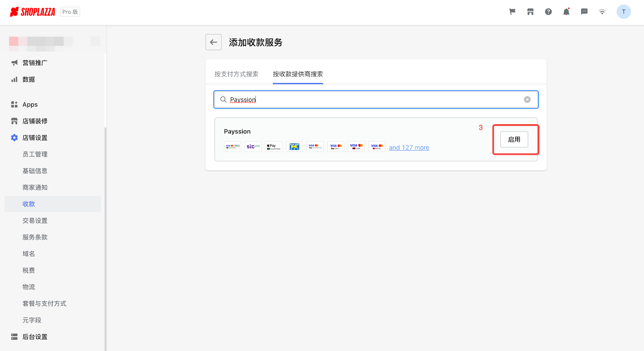Click the Visa Mastercard Bahrain icon

click(377, 146)
